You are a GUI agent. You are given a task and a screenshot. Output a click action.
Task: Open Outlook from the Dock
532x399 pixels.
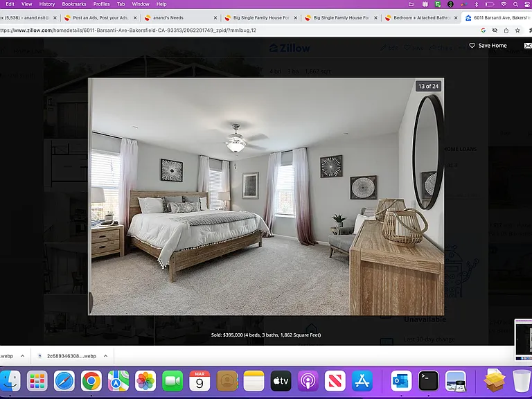click(401, 381)
